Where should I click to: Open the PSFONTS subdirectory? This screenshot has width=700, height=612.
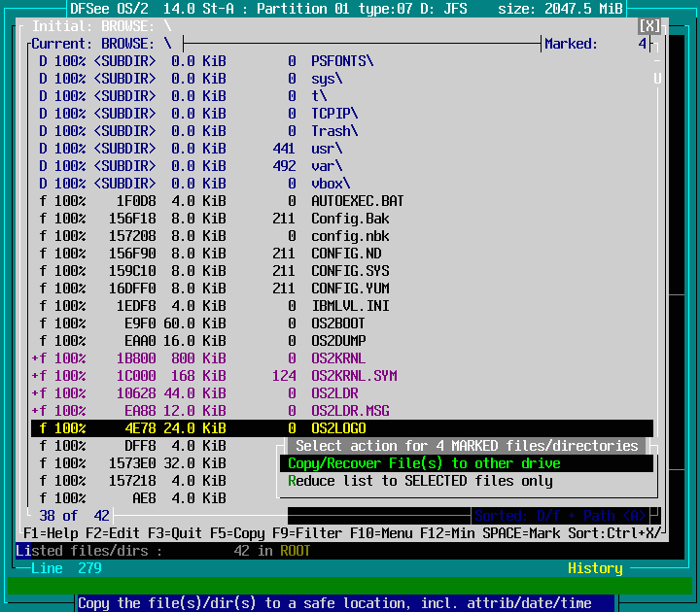tap(341, 61)
